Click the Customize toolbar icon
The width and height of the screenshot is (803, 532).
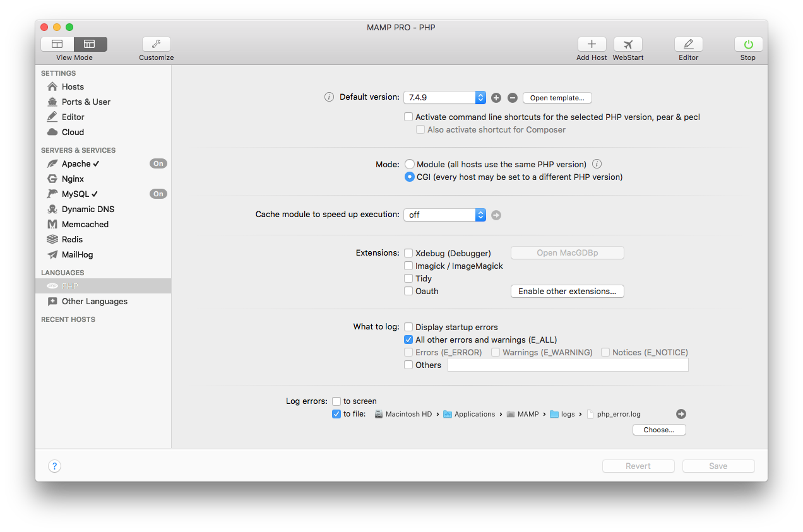point(156,45)
